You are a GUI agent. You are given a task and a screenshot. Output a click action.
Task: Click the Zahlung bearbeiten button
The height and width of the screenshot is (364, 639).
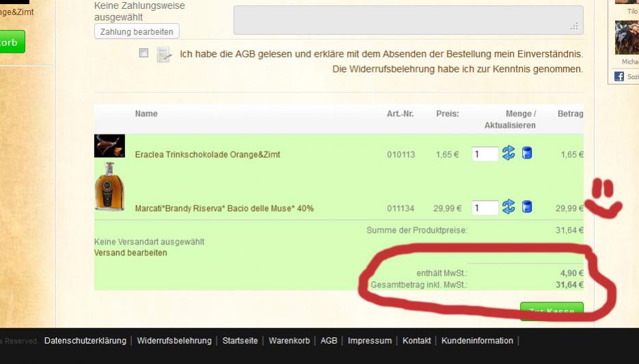tap(137, 31)
